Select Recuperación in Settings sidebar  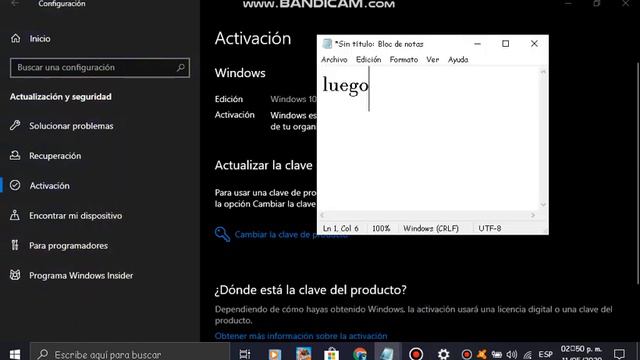tap(55, 156)
